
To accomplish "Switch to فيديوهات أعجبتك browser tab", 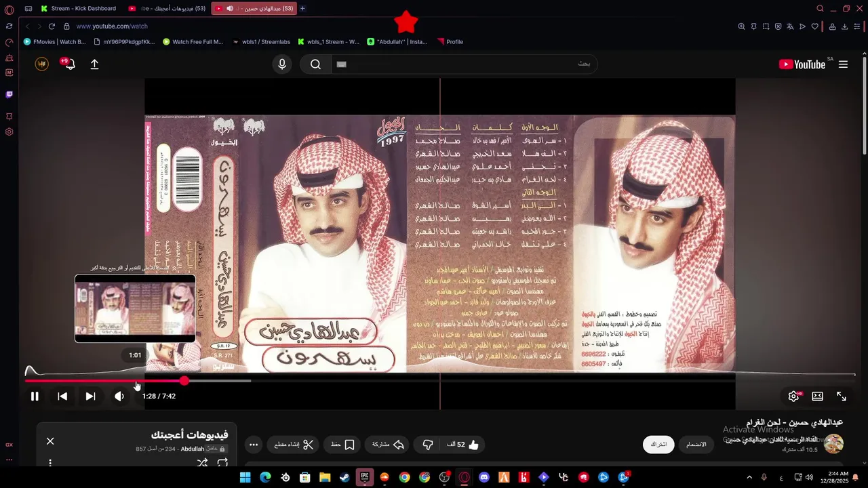I will click(166, 8).
